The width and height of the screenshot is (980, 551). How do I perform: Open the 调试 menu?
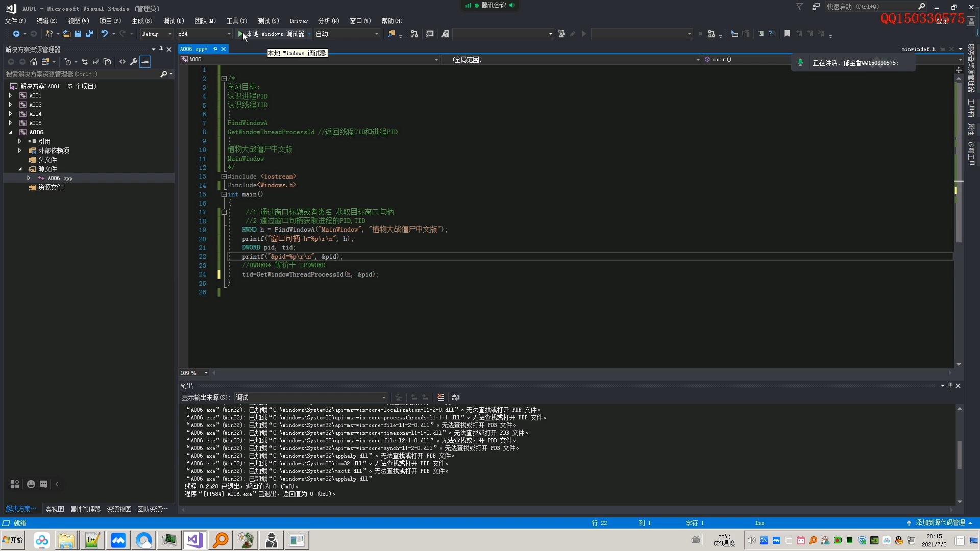pos(173,21)
